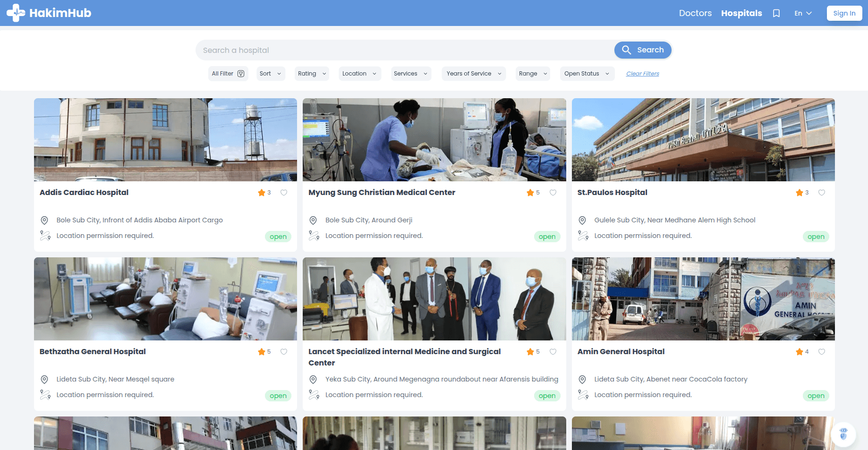Favorite Myung Sung Christian Medical Center heart
The image size is (868, 450).
[x=553, y=193]
